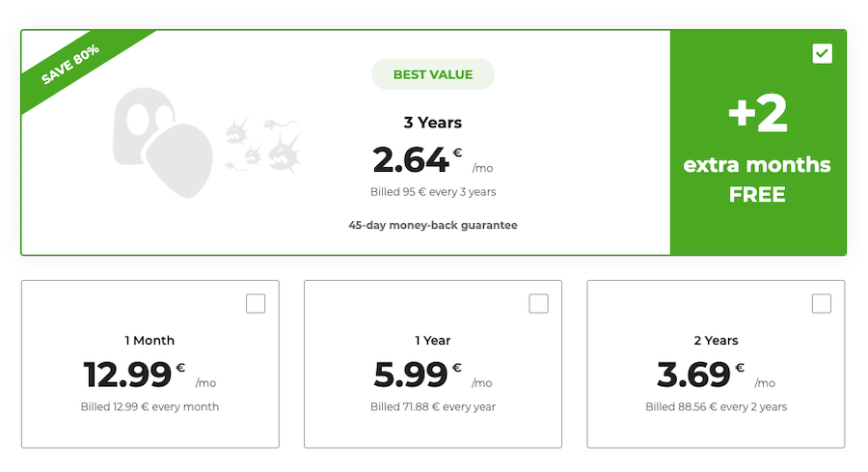Click the ghost mascot shield icon

(x=163, y=143)
